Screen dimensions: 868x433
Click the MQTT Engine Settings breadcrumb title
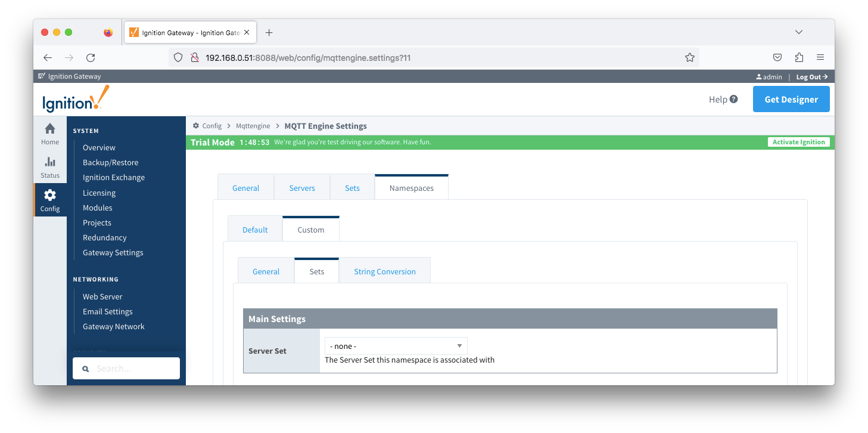pos(326,126)
